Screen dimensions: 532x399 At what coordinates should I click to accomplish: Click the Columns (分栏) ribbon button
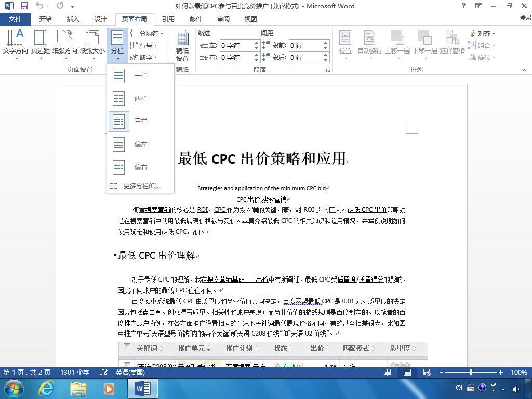[x=117, y=45]
